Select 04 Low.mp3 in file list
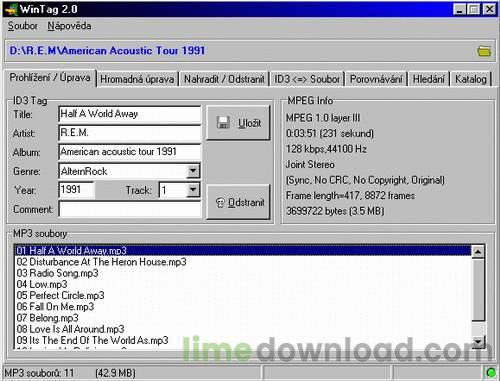The width and height of the screenshot is (500, 381). [x=243, y=284]
